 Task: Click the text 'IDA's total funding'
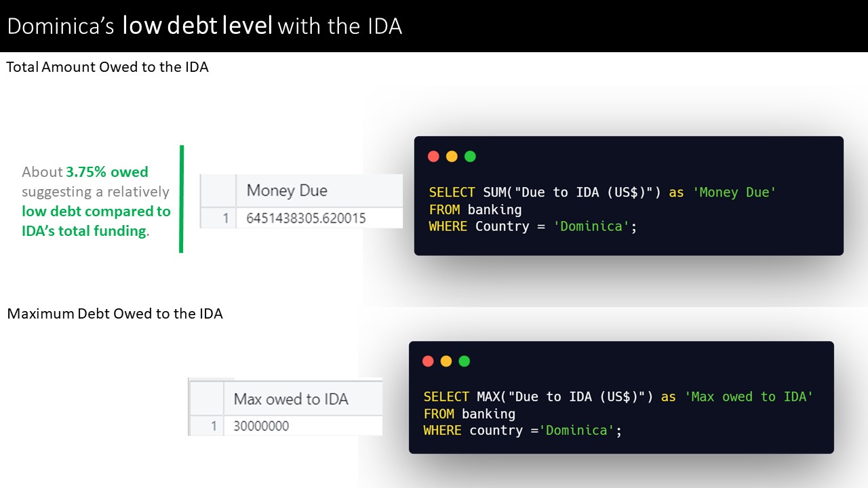(84, 231)
